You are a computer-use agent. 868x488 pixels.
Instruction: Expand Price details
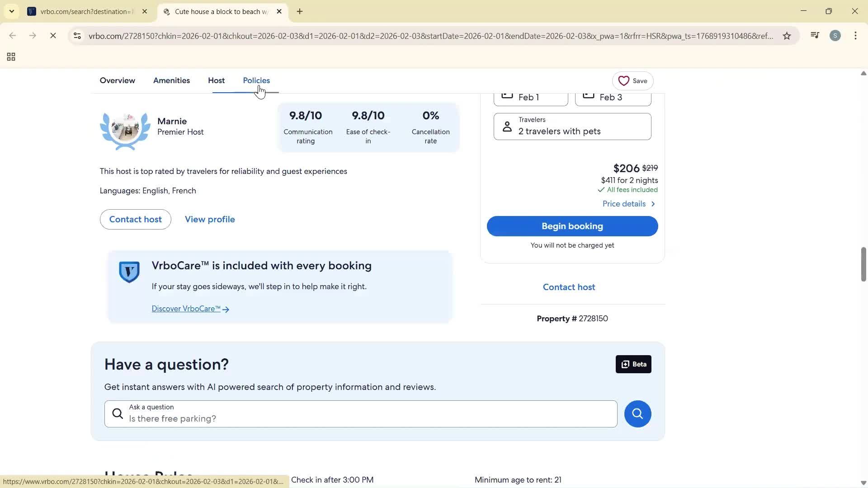[x=628, y=204]
